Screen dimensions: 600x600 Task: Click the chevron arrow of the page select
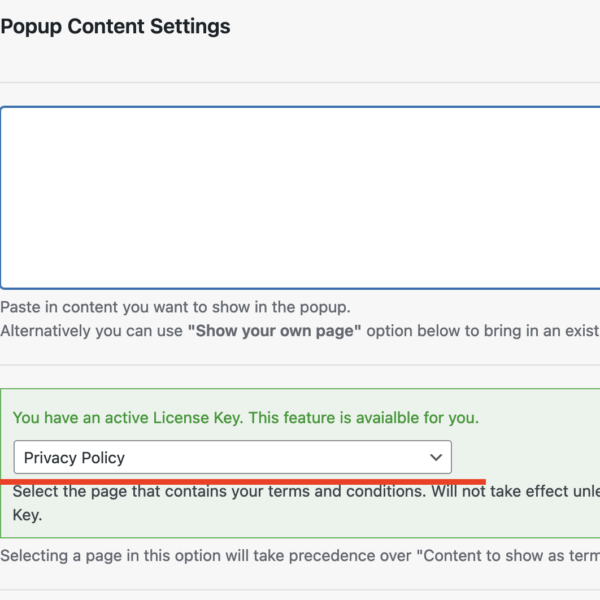[436, 457]
